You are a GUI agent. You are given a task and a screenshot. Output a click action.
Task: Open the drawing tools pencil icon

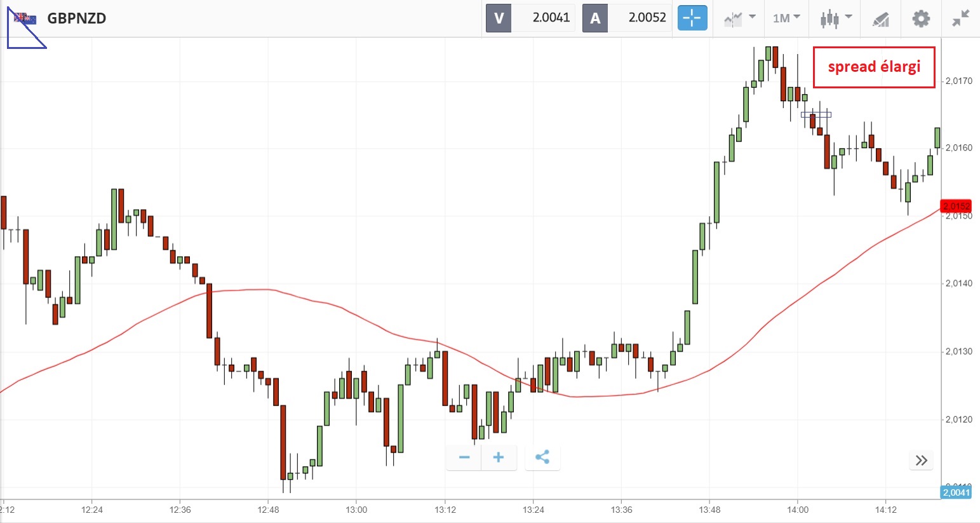point(880,19)
